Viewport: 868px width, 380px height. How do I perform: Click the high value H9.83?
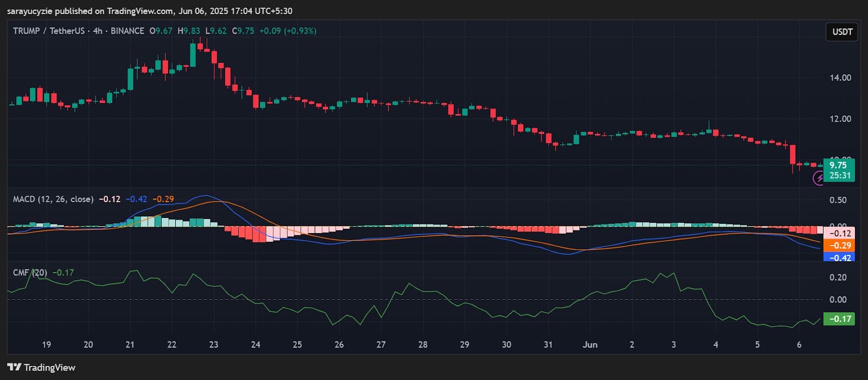click(x=189, y=31)
